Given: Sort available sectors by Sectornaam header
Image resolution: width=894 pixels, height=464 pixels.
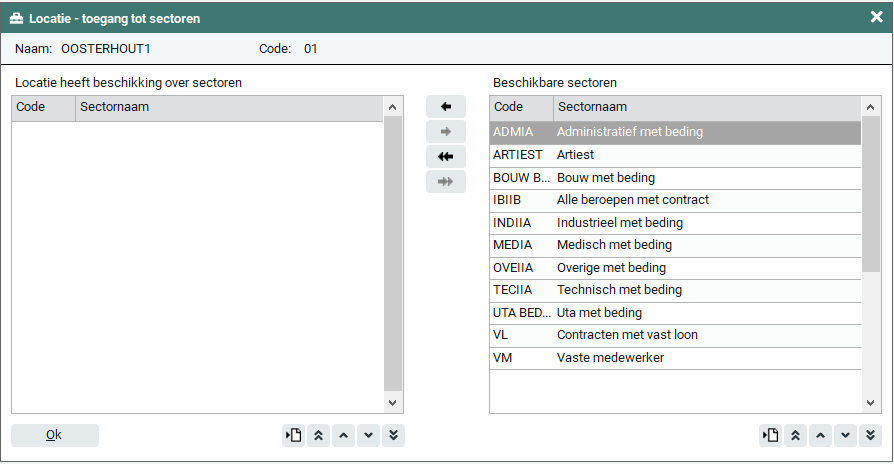Looking at the screenshot, I should [705, 108].
